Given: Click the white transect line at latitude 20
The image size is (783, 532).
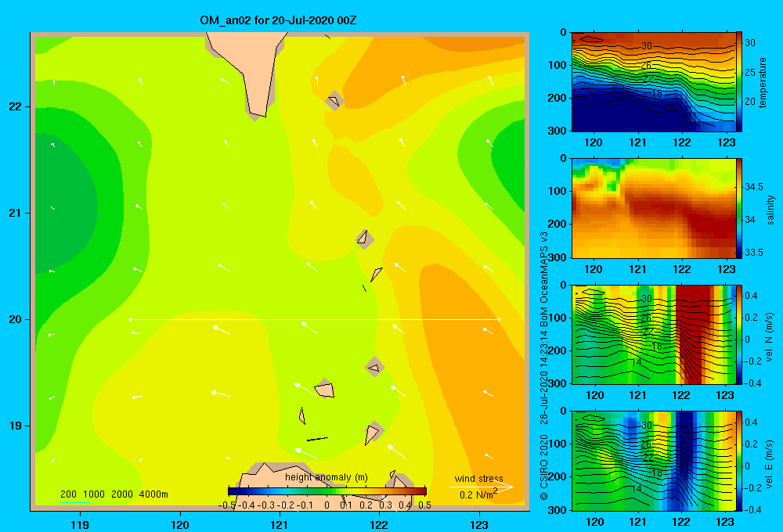Looking at the screenshot, I should pyautogui.click(x=315, y=319).
